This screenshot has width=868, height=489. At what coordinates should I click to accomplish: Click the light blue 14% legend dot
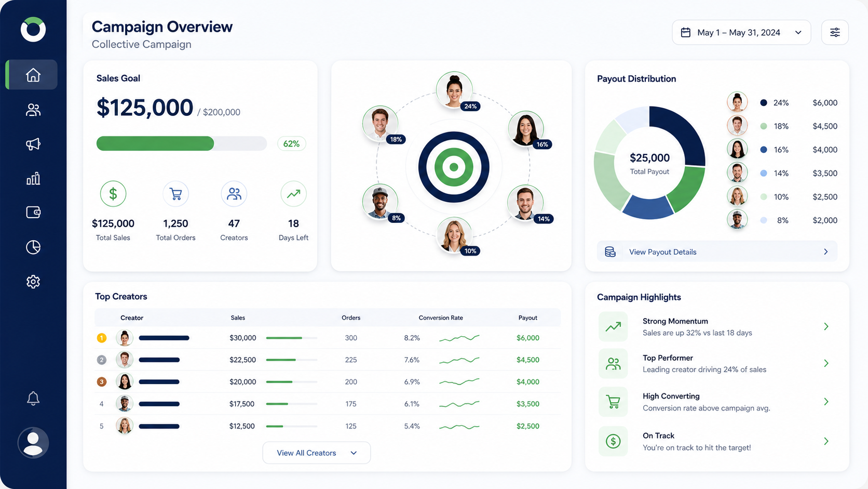764,173
